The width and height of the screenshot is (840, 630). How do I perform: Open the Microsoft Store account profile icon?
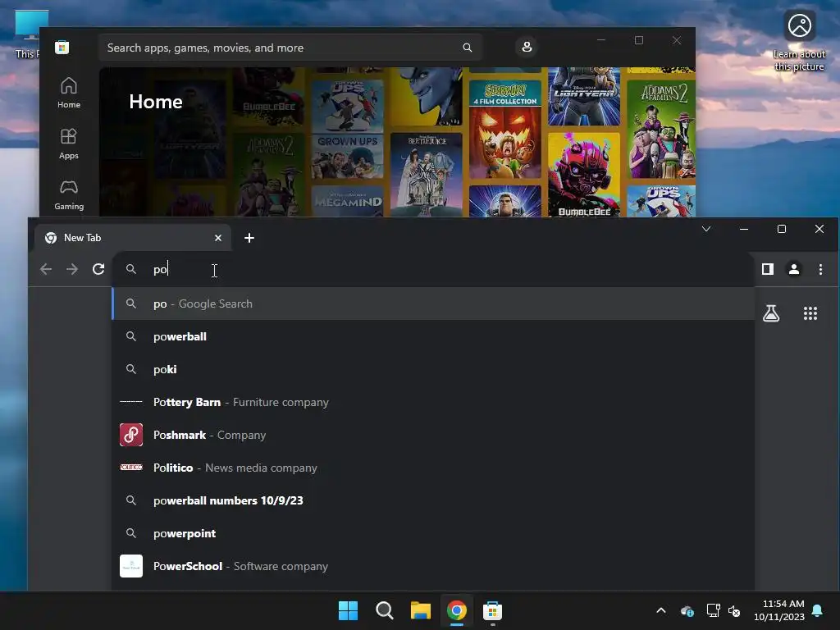tap(527, 47)
